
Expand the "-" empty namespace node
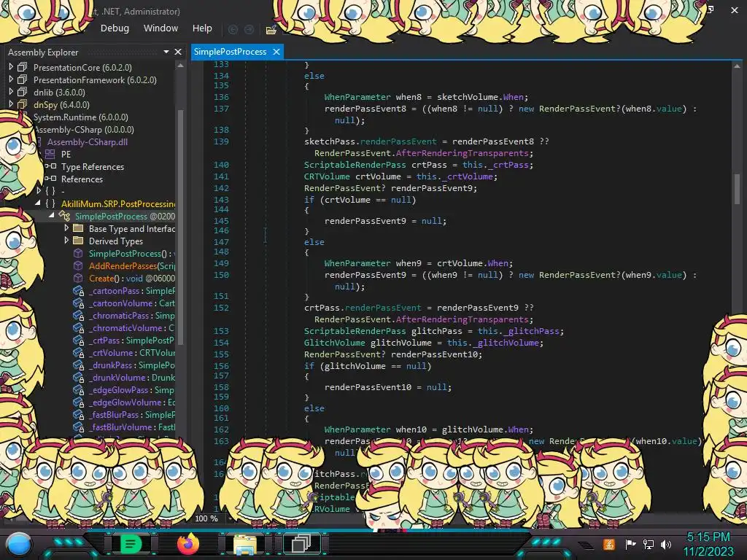pyautogui.click(x=39, y=191)
